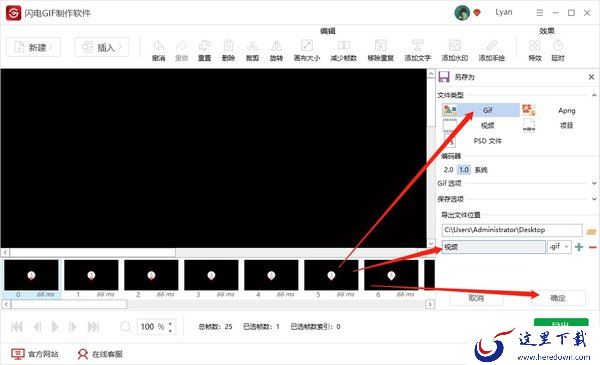Click the user avatar picture
This screenshot has width=600, height=365.
pyautogui.click(x=462, y=13)
